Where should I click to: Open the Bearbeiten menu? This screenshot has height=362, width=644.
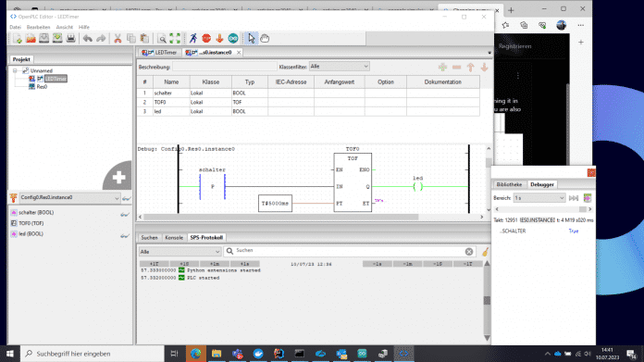(38, 27)
